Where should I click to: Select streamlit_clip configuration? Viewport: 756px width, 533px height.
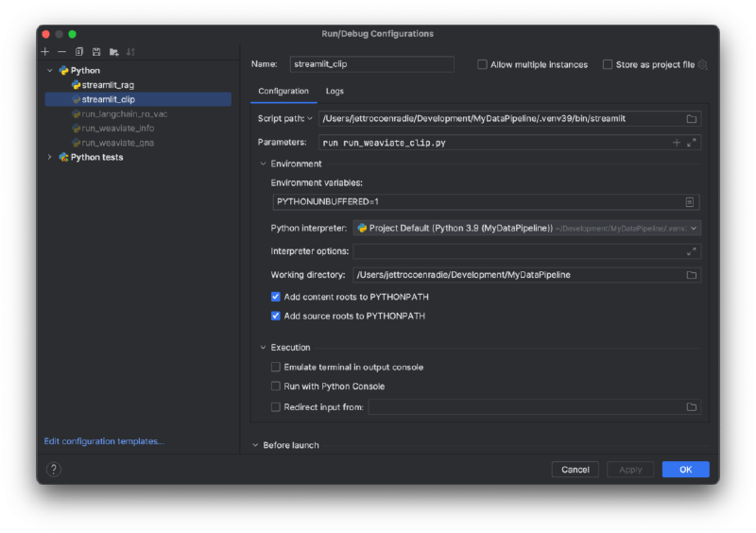point(138,99)
